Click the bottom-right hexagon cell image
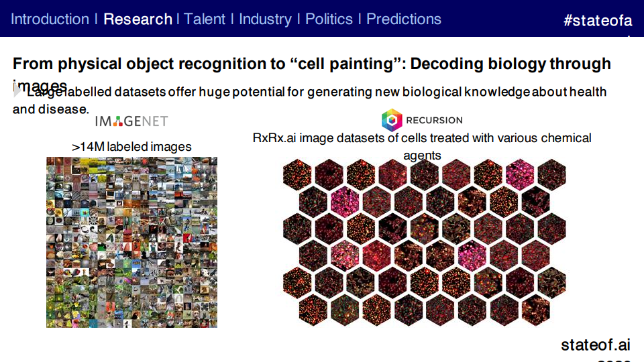Screen dimensions: 644x362 (535, 310)
